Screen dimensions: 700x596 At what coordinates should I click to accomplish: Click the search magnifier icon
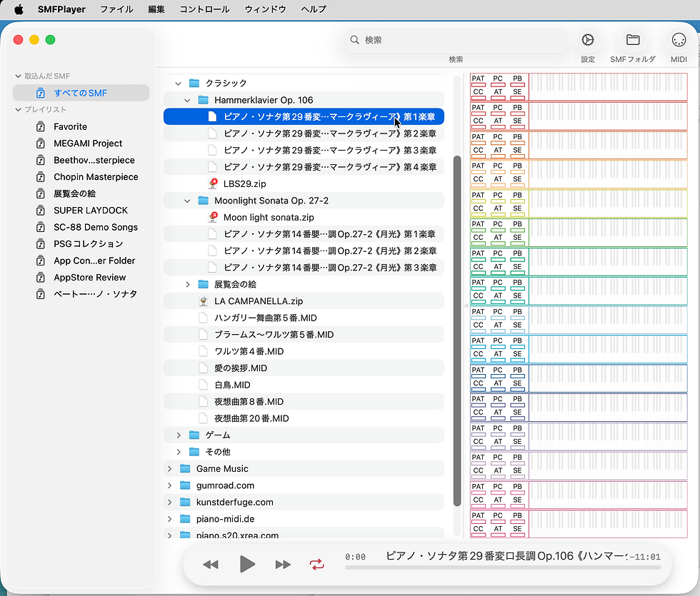click(354, 40)
